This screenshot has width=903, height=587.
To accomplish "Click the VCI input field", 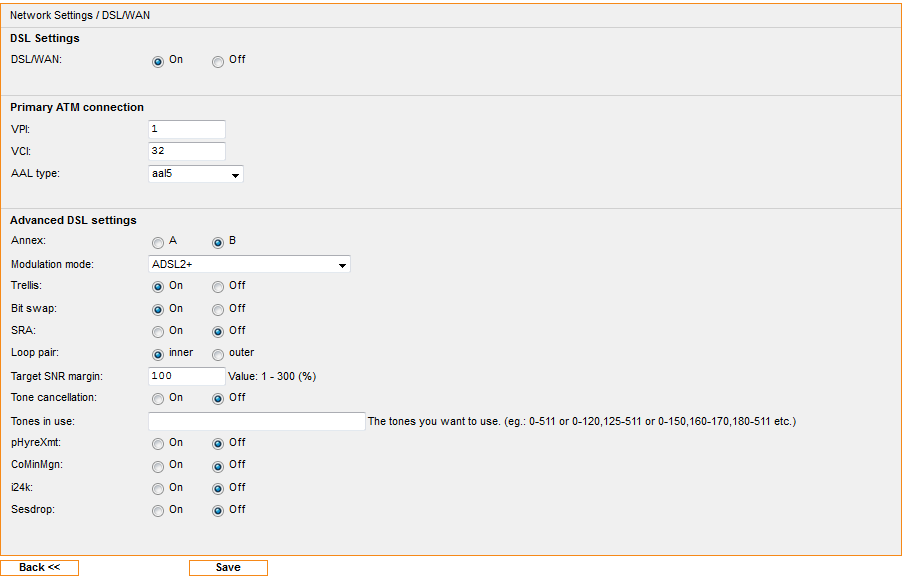I will coord(187,151).
